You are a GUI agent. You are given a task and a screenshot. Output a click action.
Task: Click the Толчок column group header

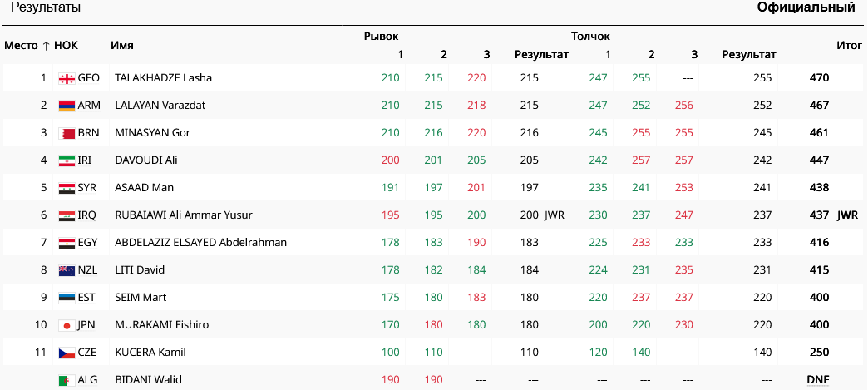click(x=590, y=37)
